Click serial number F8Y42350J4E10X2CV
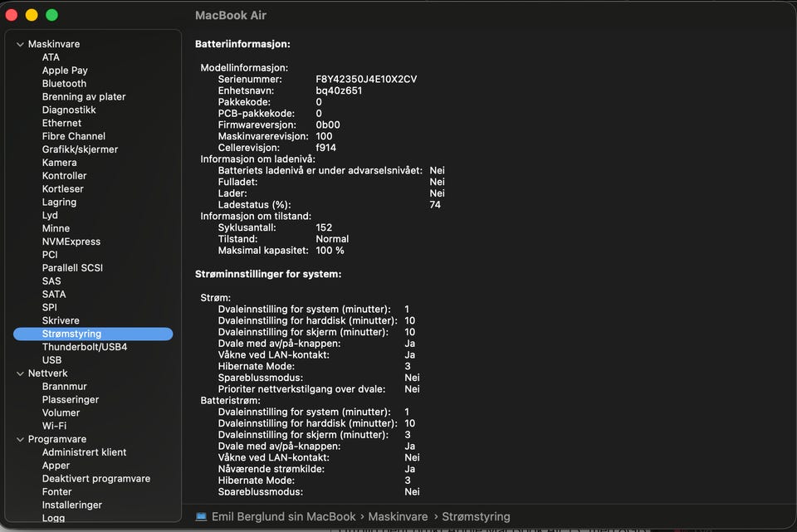The image size is (797, 532). (x=366, y=80)
